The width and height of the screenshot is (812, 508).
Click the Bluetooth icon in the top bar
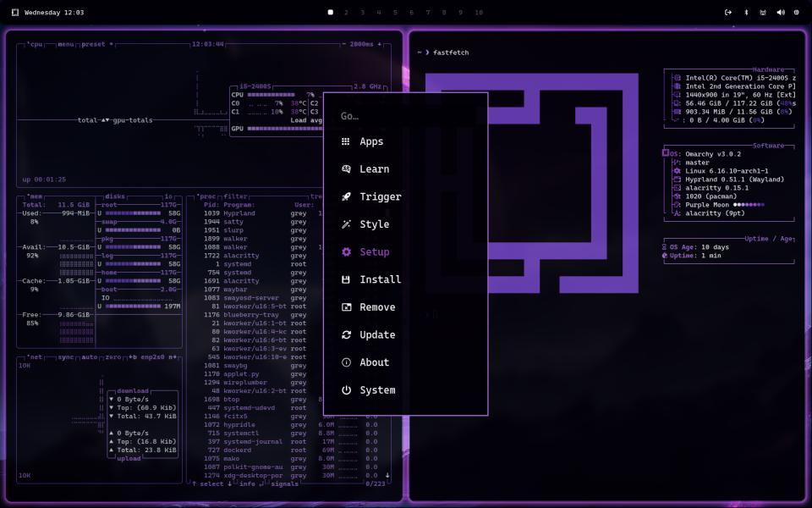click(746, 12)
